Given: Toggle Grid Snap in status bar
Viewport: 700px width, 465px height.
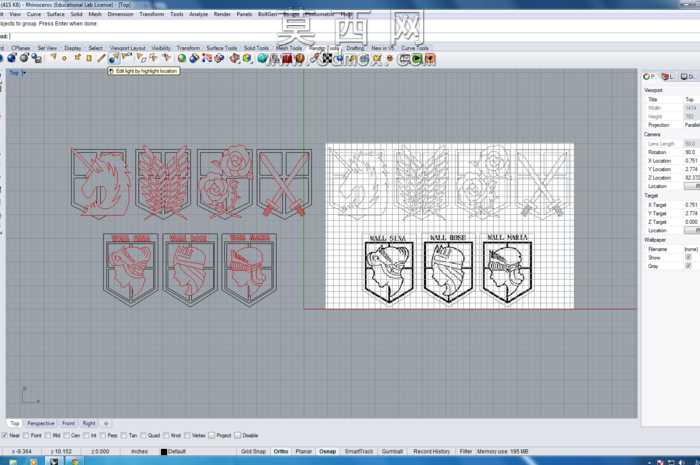Looking at the screenshot, I should tap(253, 452).
